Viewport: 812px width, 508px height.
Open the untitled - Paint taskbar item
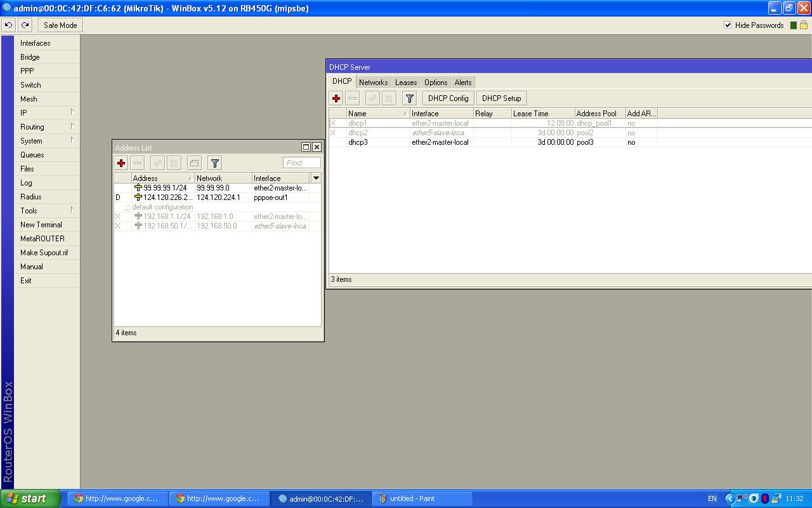(422, 498)
